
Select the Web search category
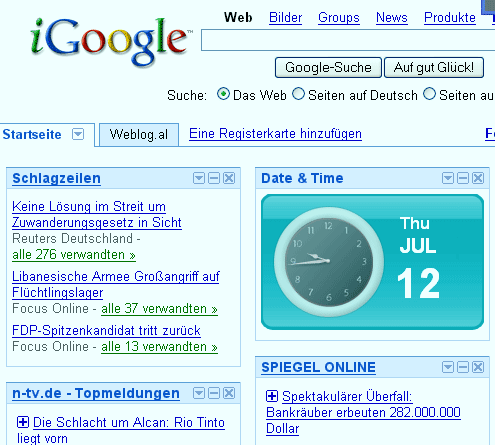[238, 17]
